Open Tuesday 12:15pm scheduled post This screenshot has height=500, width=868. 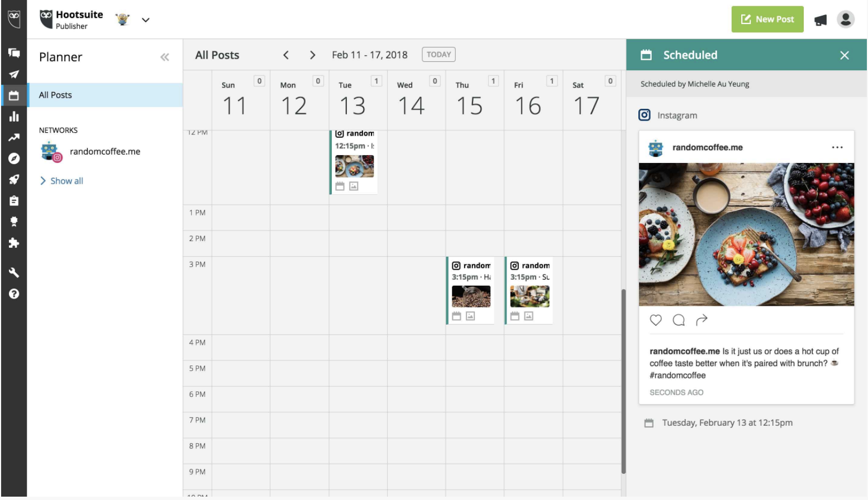354,162
